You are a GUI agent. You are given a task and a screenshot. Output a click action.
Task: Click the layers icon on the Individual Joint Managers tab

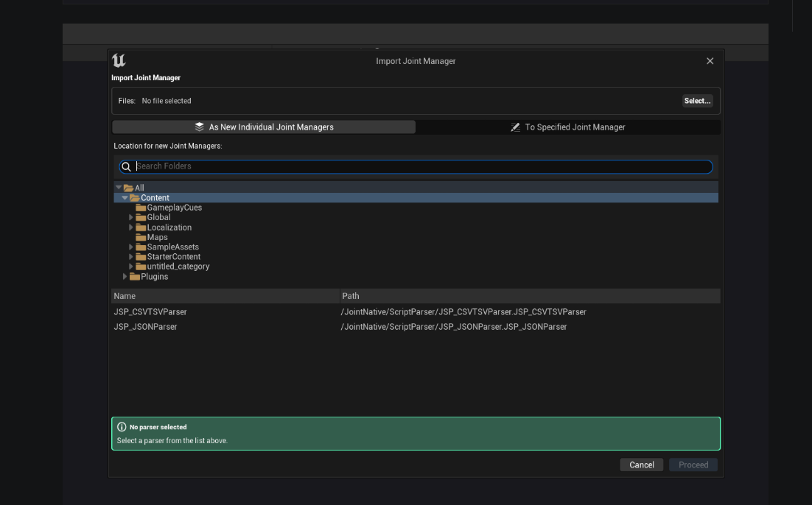pos(200,127)
